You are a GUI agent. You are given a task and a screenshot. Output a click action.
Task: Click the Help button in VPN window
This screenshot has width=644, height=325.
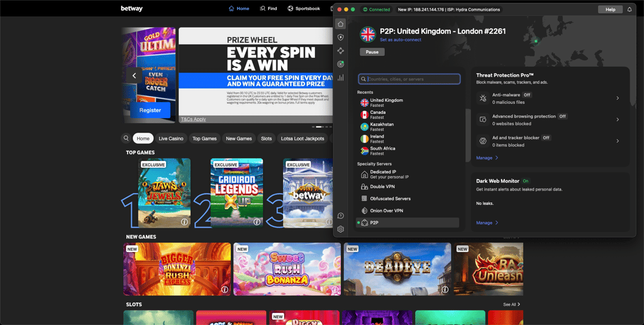(610, 9)
